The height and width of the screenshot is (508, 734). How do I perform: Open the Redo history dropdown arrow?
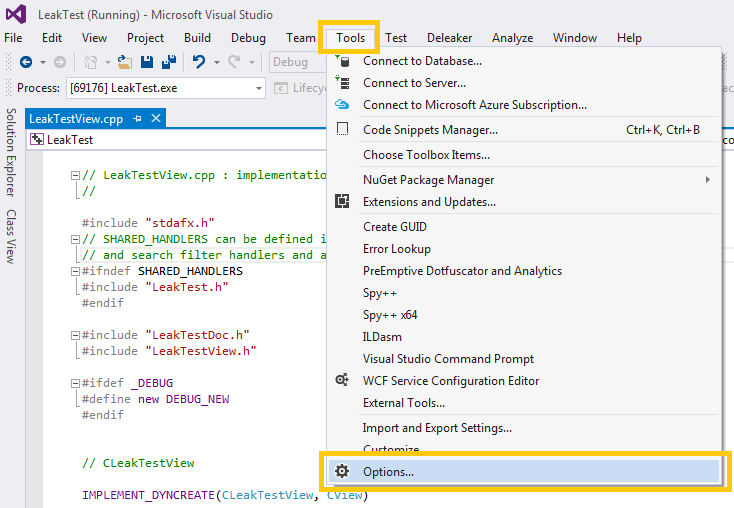pos(252,62)
